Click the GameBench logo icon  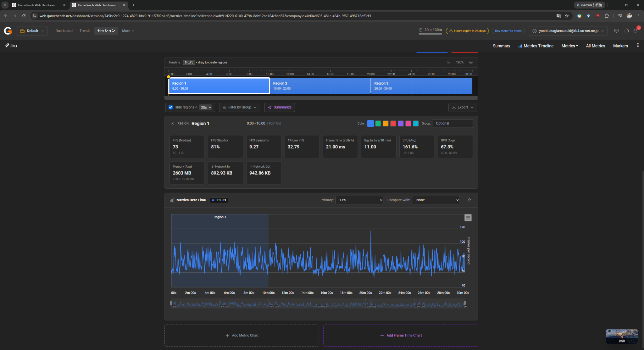(8, 31)
